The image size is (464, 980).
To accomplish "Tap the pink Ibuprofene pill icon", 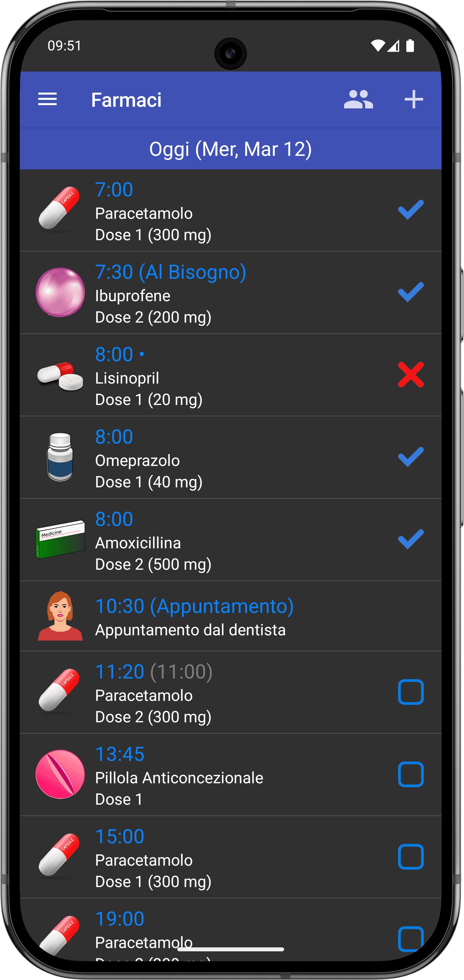I will (x=60, y=292).
